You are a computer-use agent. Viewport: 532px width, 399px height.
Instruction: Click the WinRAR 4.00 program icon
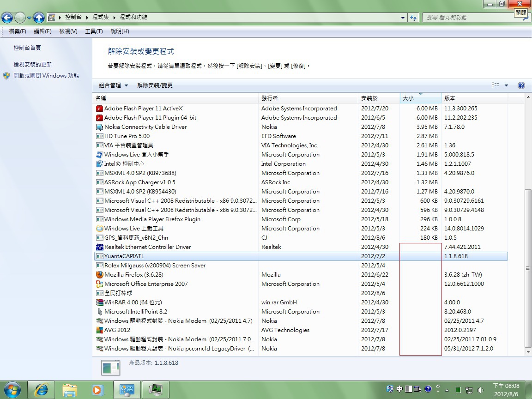99,302
